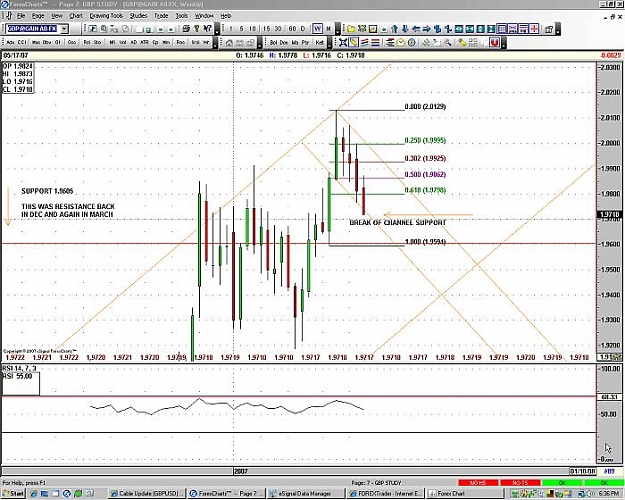Open the File menu

(21, 16)
